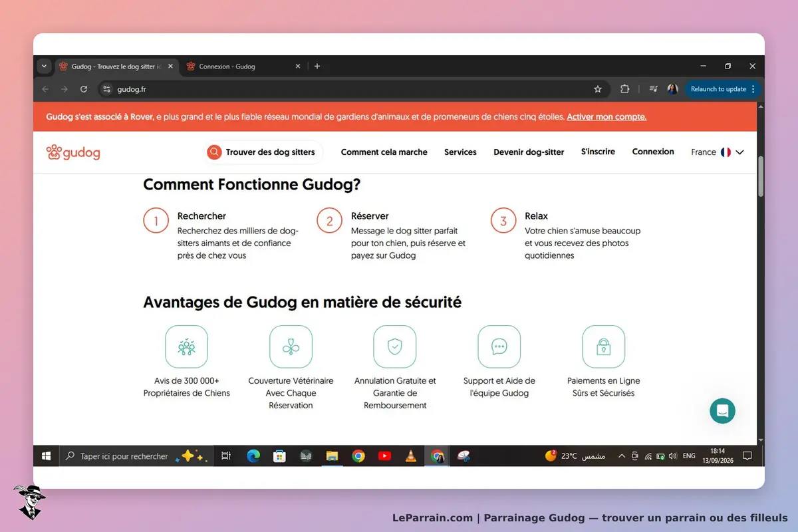This screenshot has width=798, height=532.
Task: Open the media control icon in toolbar
Action: tap(654, 89)
